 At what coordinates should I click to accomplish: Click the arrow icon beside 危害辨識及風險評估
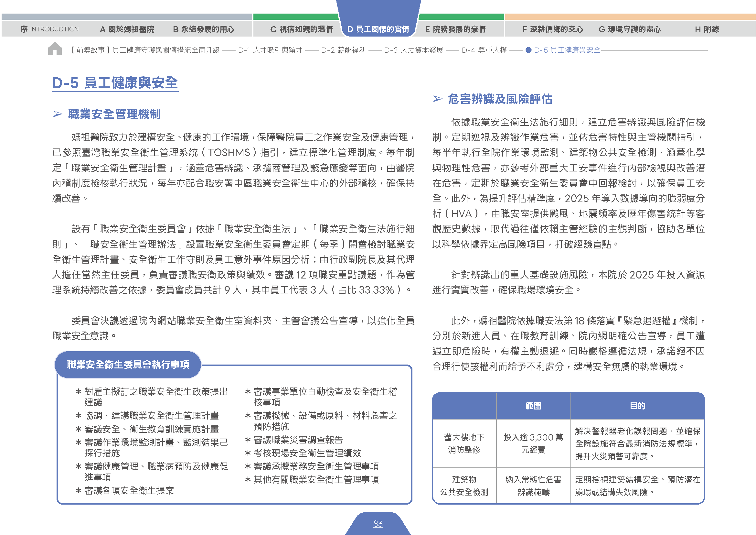(x=438, y=99)
